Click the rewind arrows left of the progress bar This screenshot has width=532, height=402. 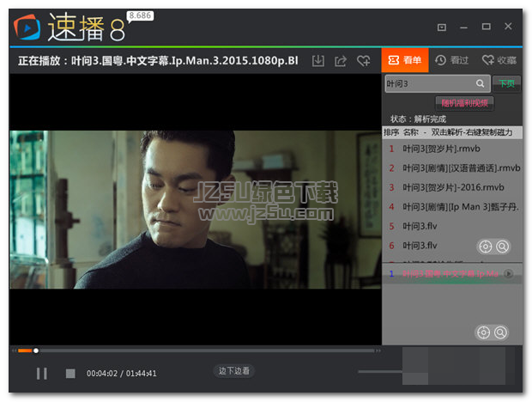[x=14, y=350]
